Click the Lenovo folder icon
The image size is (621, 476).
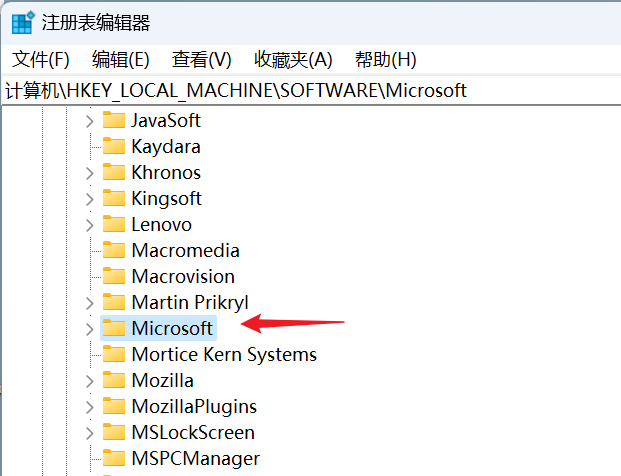[114, 224]
